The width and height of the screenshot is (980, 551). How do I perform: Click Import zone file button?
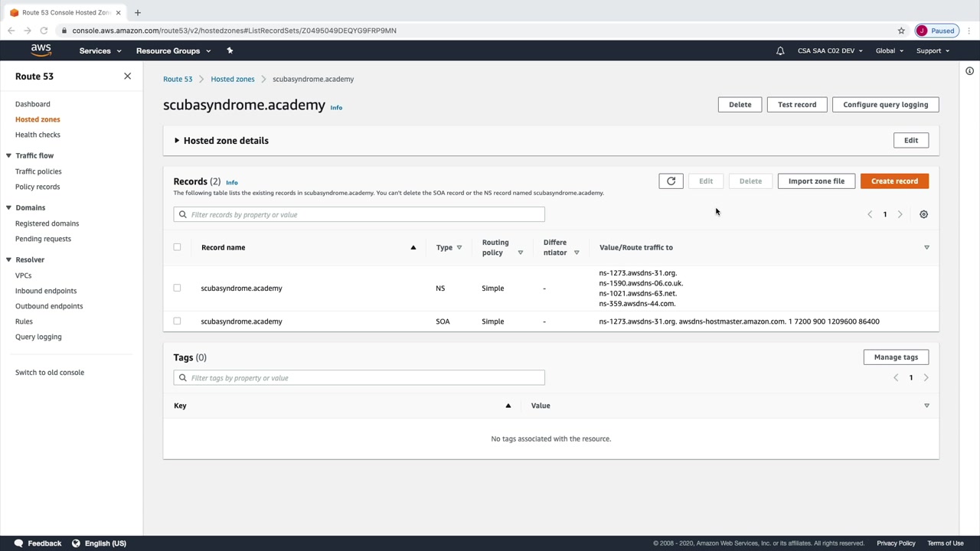[x=816, y=181]
